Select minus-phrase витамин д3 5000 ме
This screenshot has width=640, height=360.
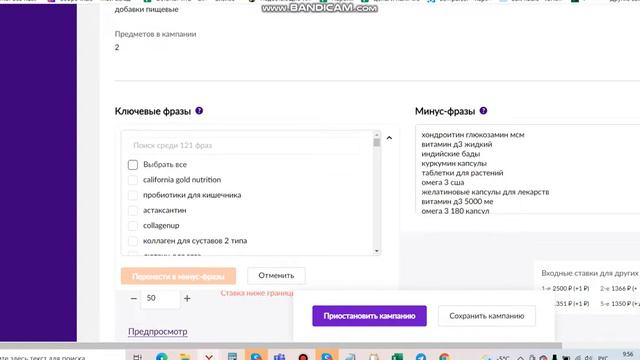tap(457, 201)
